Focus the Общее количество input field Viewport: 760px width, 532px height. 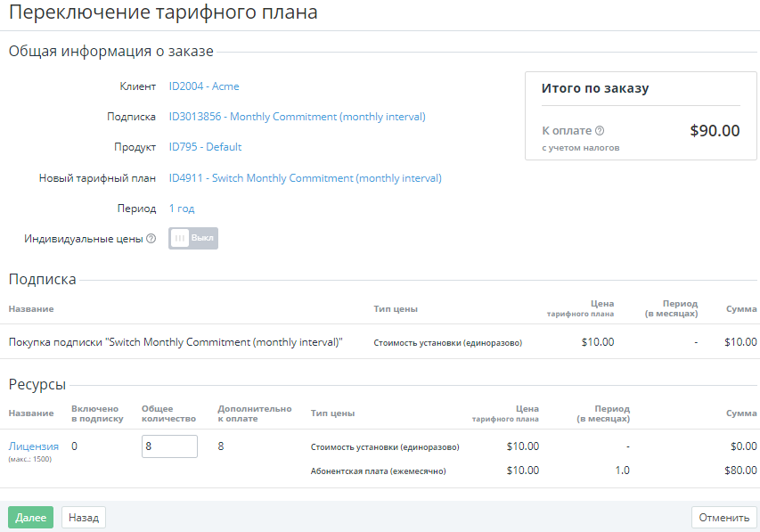tap(169, 446)
